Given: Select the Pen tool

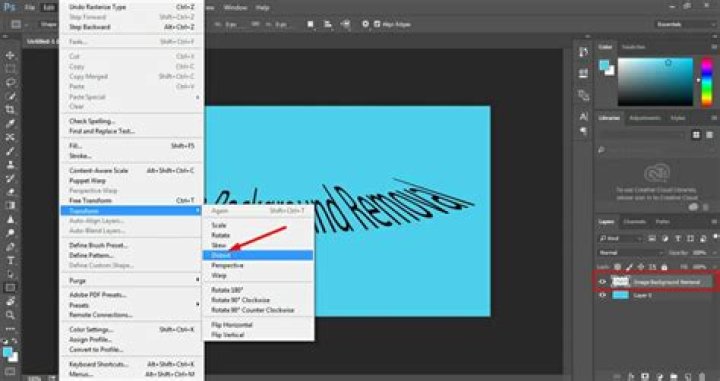Looking at the screenshot, I should pyautogui.click(x=10, y=247).
